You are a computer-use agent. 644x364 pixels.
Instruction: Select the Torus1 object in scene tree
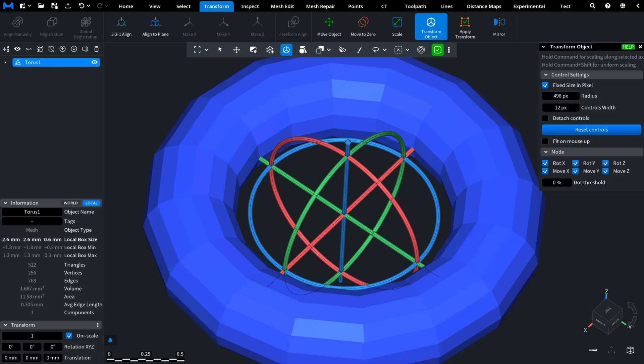click(x=56, y=62)
